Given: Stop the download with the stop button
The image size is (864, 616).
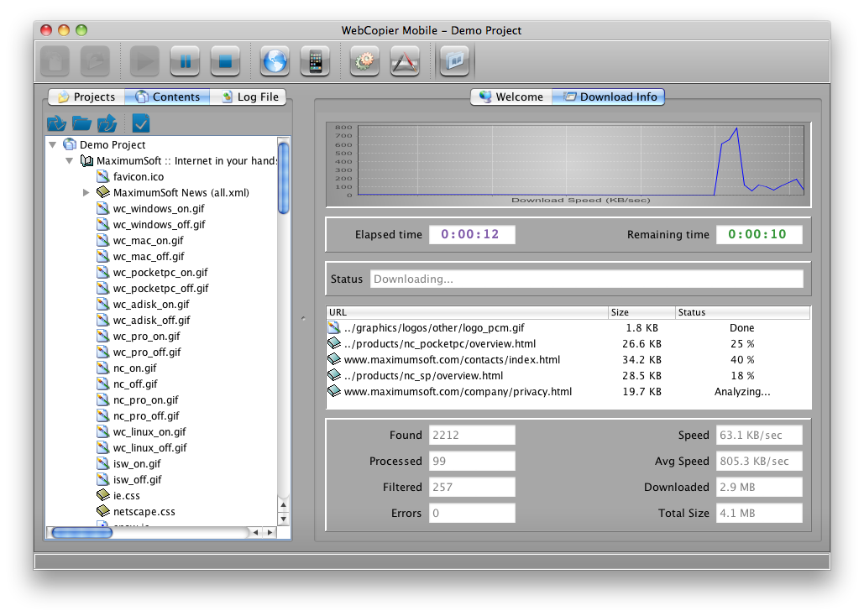Looking at the screenshot, I should (225, 61).
